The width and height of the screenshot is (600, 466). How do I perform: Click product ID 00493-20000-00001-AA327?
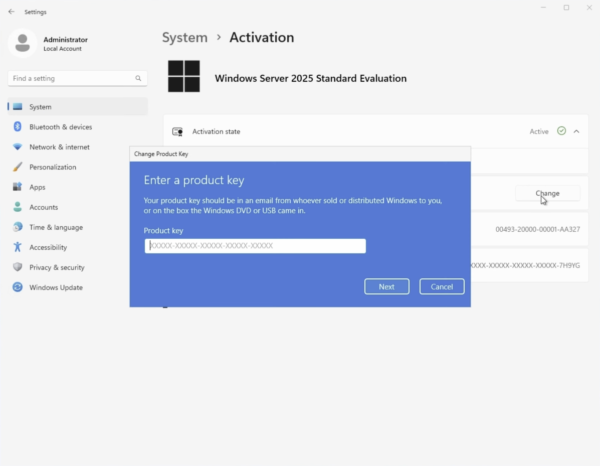[x=538, y=229]
